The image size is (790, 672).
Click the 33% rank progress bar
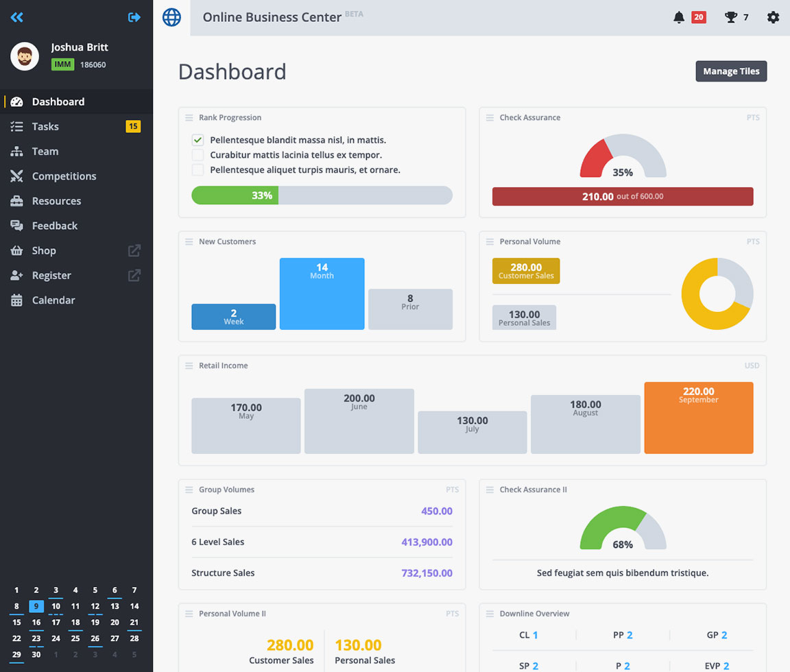click(322, 195)
